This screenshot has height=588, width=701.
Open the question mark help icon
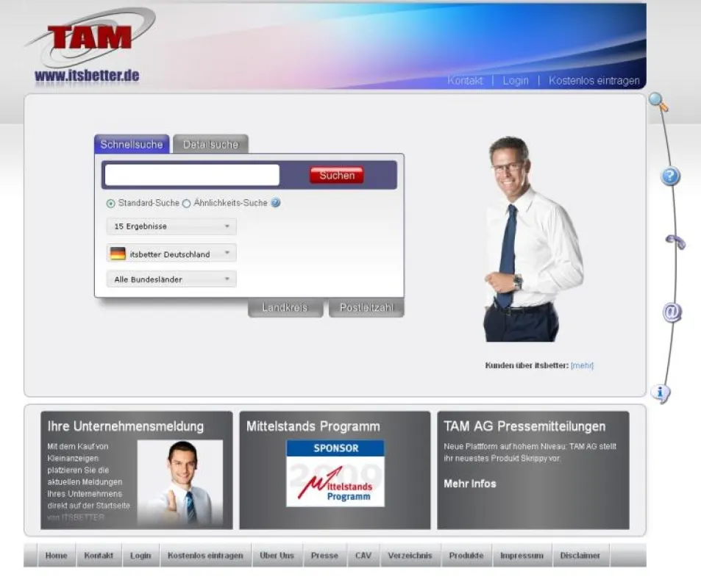point(670,176)
